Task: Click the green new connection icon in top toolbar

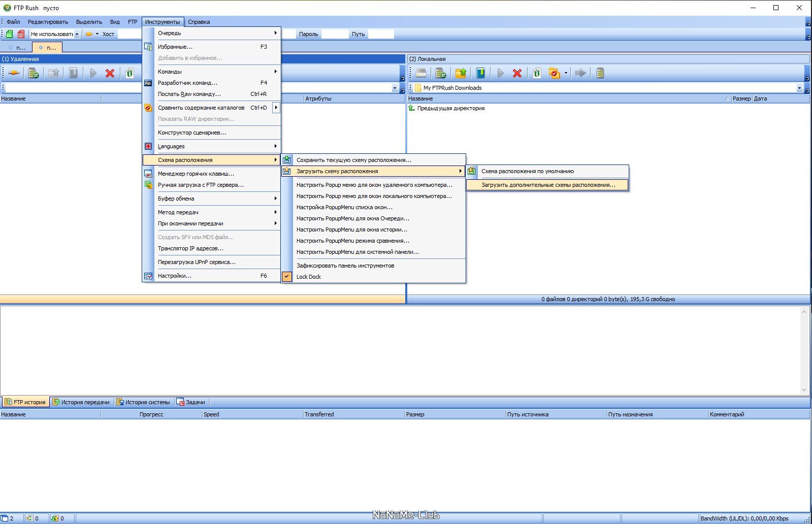Action: [9, 34]
